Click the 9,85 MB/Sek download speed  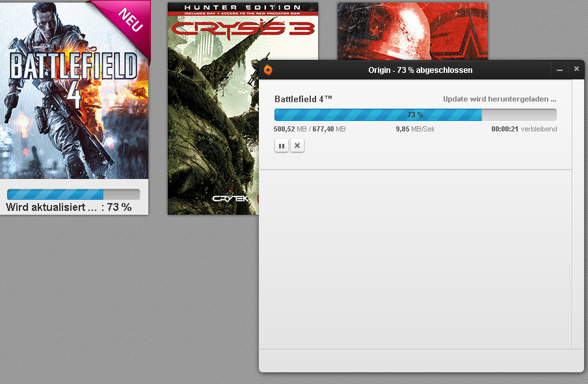click(415, 129)
